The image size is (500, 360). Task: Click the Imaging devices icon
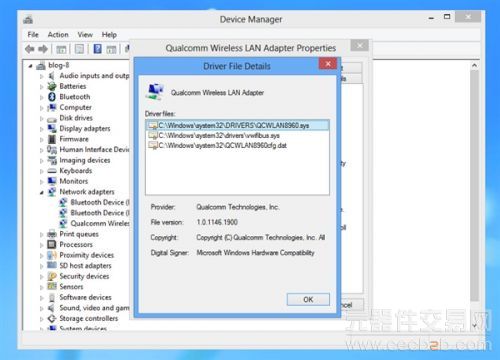[x=52, y=160]
